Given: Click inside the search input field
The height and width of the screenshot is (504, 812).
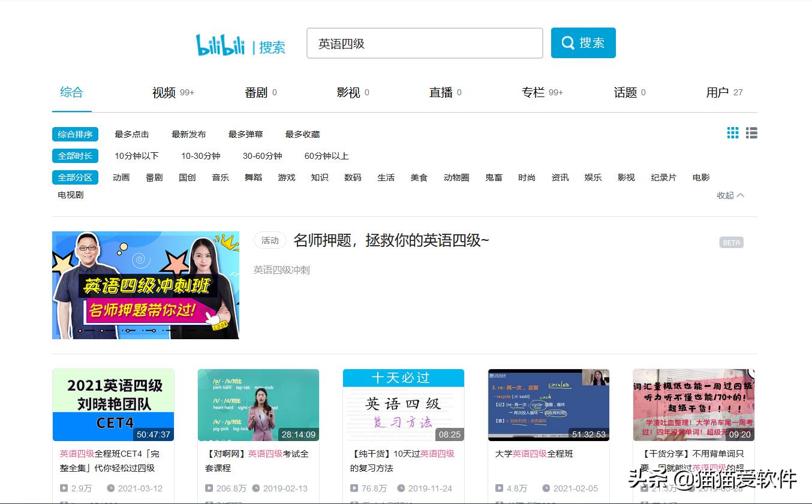Looking at the screenshot, I should [x=425, y=43].
